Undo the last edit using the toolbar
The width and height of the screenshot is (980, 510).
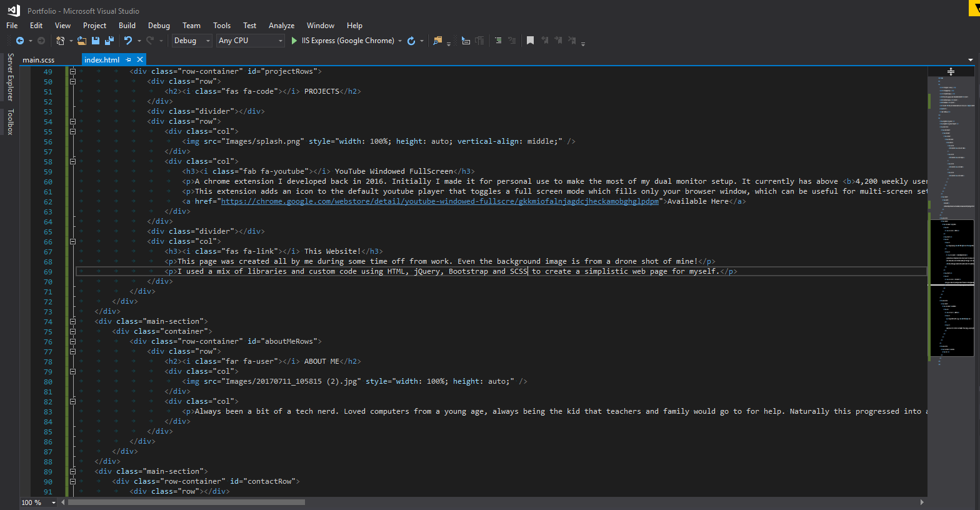[128, 41]
